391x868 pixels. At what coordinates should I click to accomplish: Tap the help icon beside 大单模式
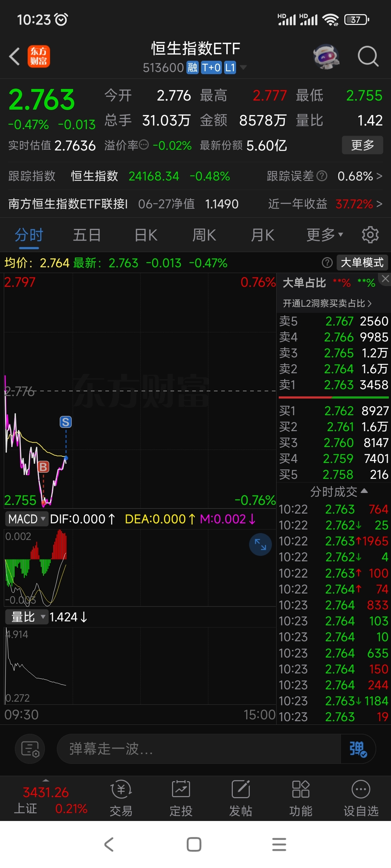327,263
